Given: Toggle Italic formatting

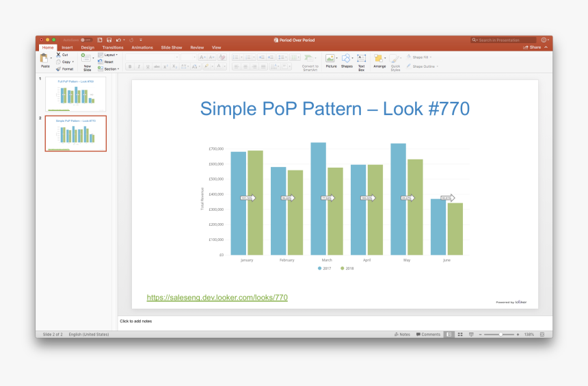Looking at the screenshot, I should click(x=139, y=66).
